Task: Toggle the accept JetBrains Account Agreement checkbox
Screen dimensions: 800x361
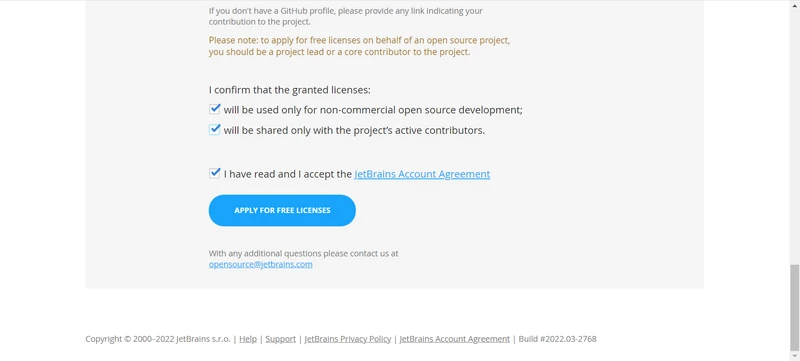Action: [214, 173]
